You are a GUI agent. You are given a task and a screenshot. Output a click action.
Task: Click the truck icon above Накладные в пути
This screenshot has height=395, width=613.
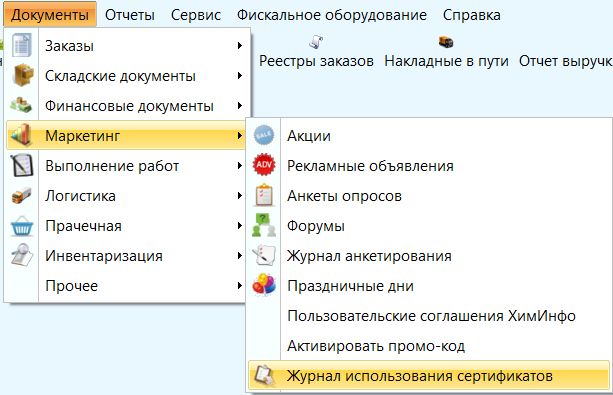[x=446, y=42]
